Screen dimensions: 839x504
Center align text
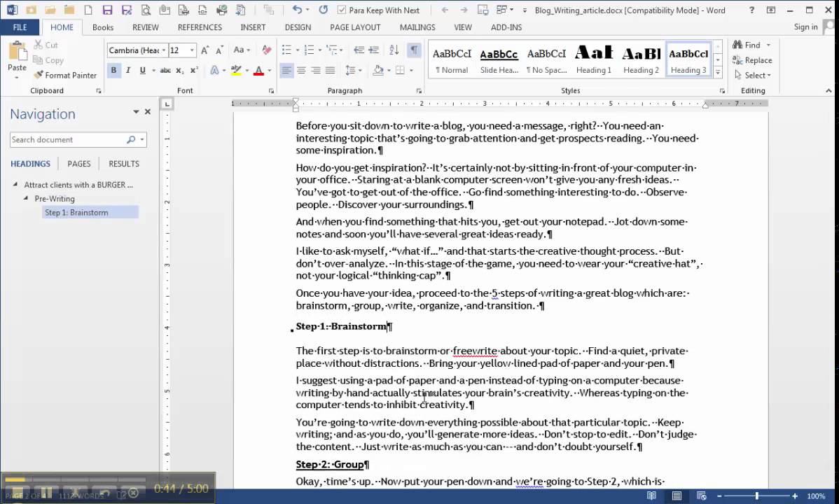301,70
